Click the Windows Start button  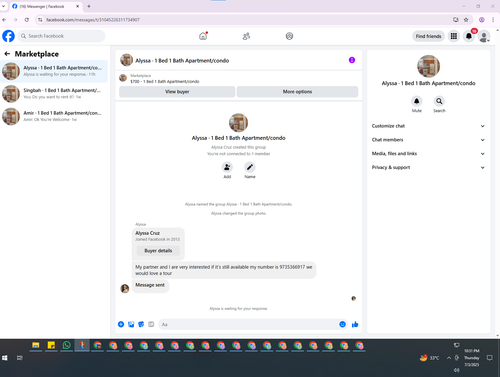[5, 358]
